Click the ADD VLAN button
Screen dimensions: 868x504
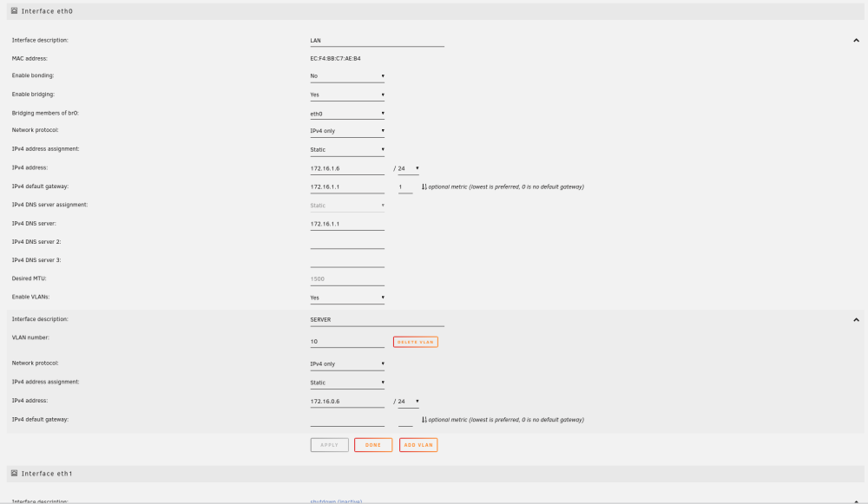tap(418, 445)
